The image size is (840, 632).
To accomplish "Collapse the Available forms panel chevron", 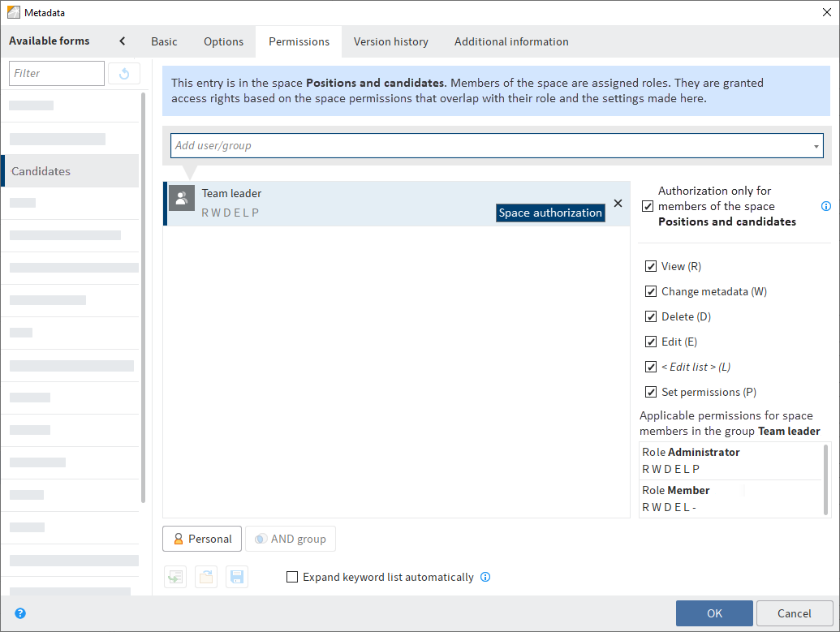I will coord(122,41).
